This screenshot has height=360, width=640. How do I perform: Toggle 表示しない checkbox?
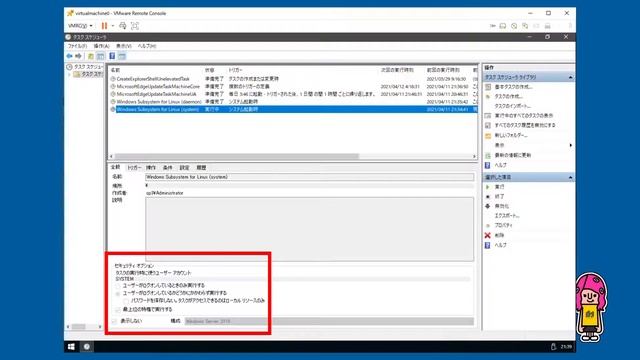(114, 321)
